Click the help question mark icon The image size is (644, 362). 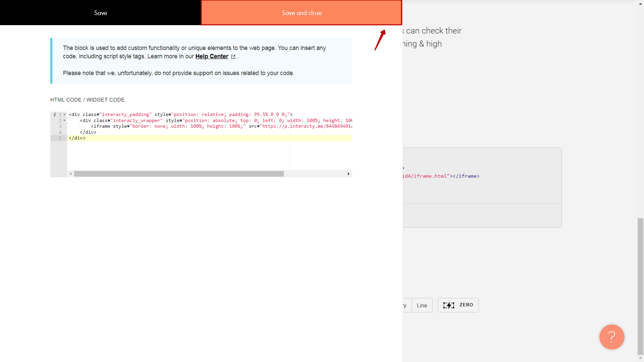612,337
